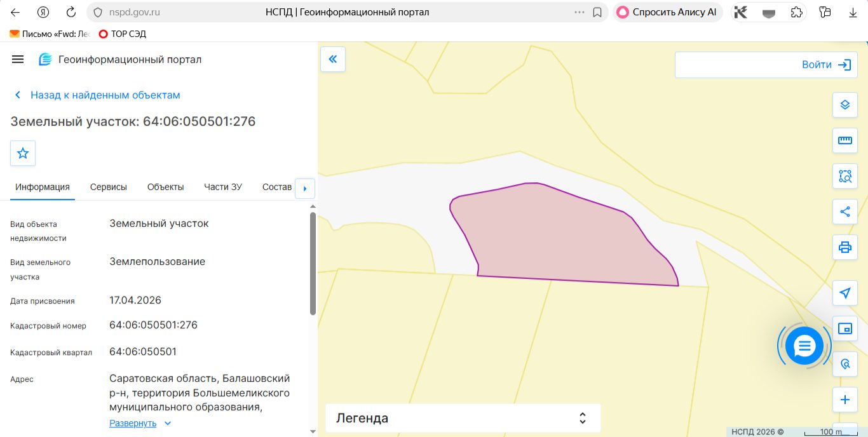Viewport: 868px width, 437px height.
Task: Add parcel to favorites with star
Action: pyautogui.click(x=23, y=153)
